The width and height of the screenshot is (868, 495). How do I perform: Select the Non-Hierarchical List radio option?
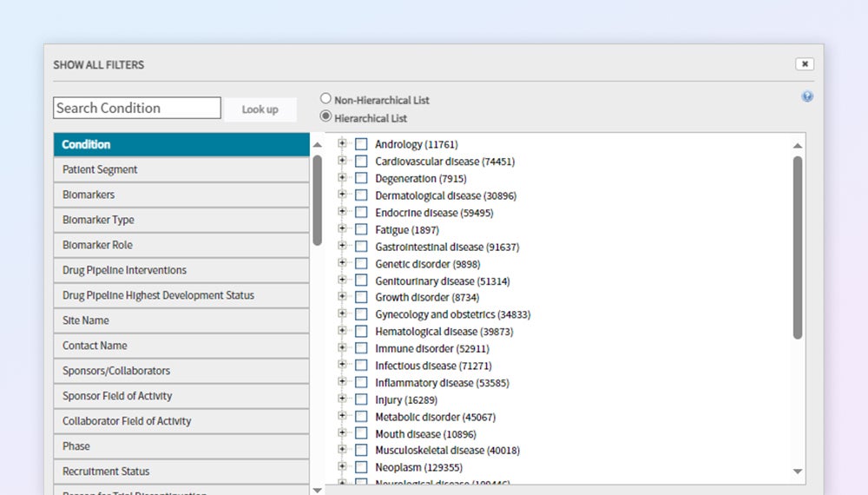[x=326, y=99]
